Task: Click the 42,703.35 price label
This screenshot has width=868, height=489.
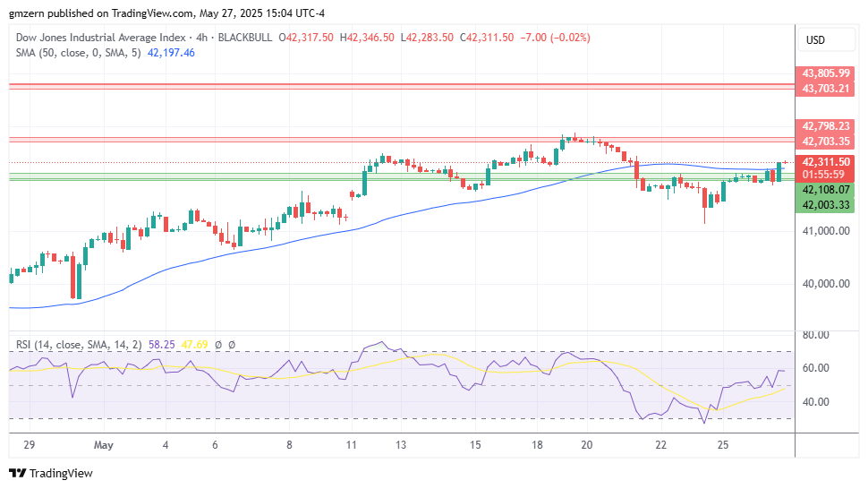Action: click(825, 142)
